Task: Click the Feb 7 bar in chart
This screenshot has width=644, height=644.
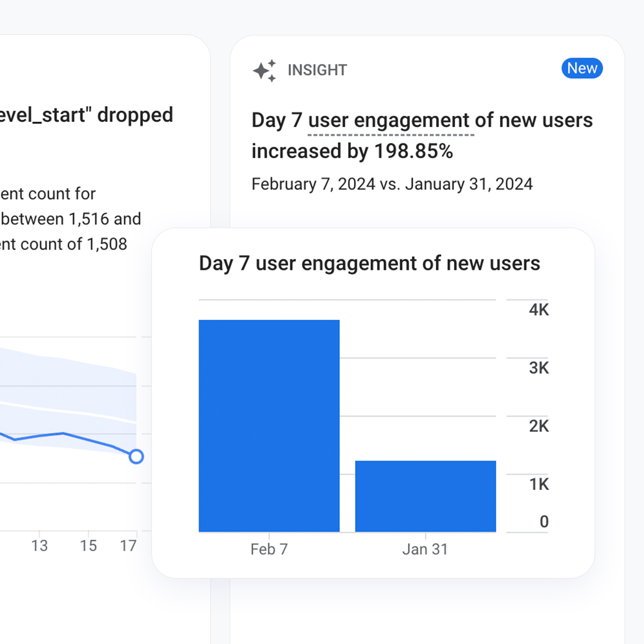Action: (269, 426)
